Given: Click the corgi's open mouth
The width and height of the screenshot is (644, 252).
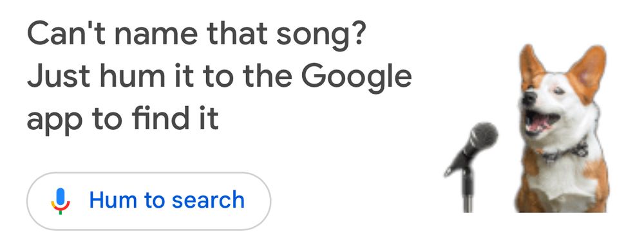Looking at the screenshot, I should coord(542,120).
